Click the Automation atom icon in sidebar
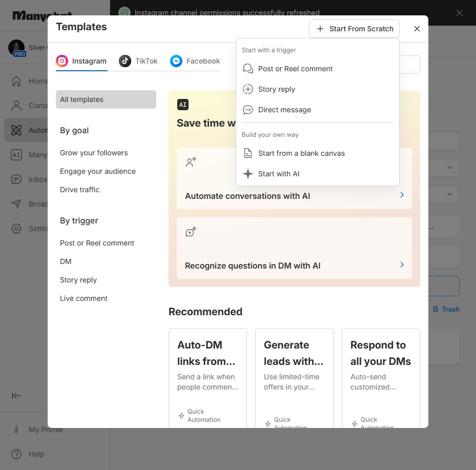The width and height of the screenshot is (476, 470). (x=16, y=130)
